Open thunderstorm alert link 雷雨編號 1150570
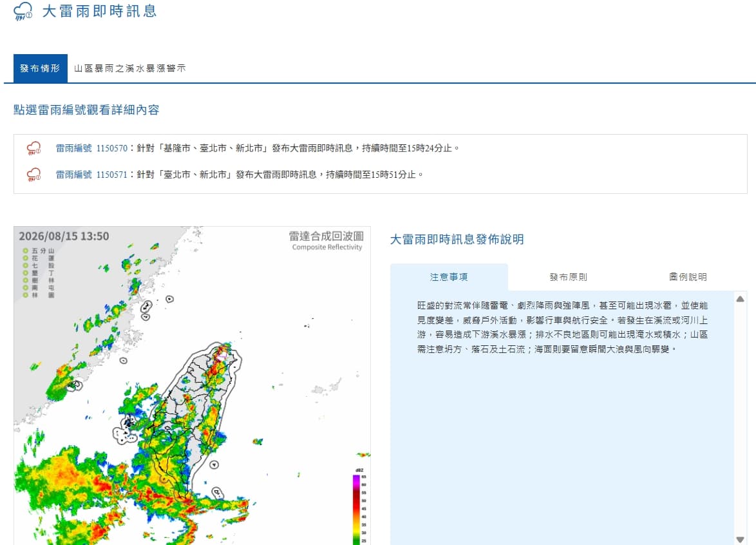756x545 pixels. pos(91,148)
